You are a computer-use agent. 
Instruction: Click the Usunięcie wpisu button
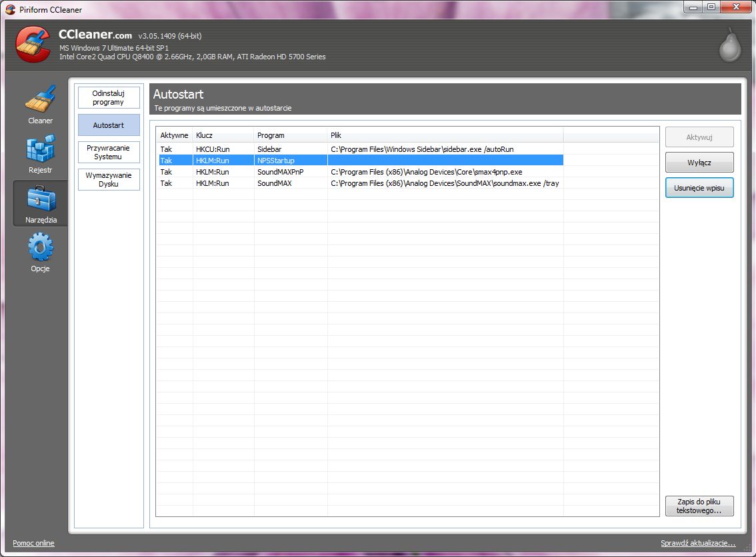[699, 188]
